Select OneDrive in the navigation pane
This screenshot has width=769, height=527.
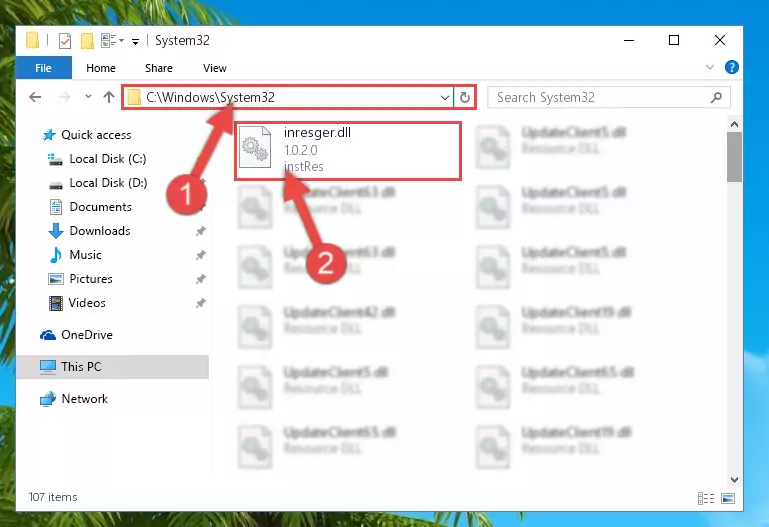(87, 335)
